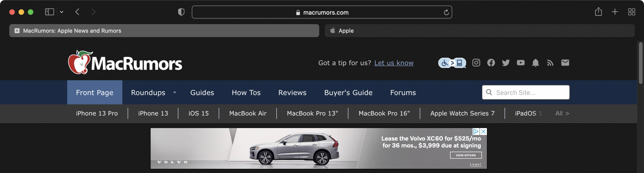The width and height of the screenshot is (644, 173).
Task: Open the MacRumors Twitter page
Action: coord(506,62)
